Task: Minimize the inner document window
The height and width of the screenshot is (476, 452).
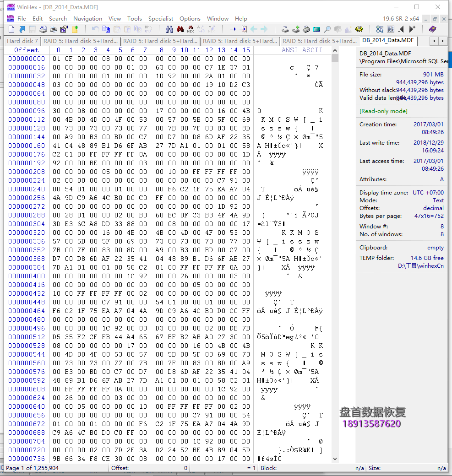Action: click(426, 19)
